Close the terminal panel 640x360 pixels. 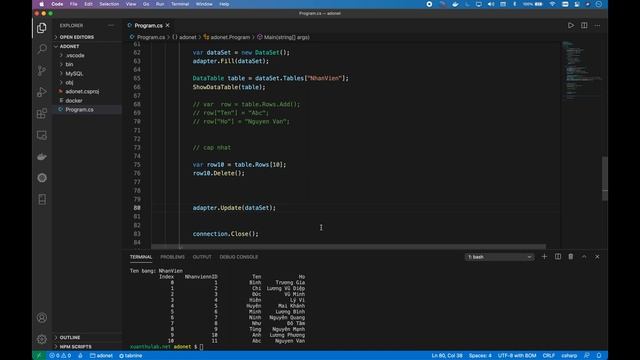[x=597, y=257]
